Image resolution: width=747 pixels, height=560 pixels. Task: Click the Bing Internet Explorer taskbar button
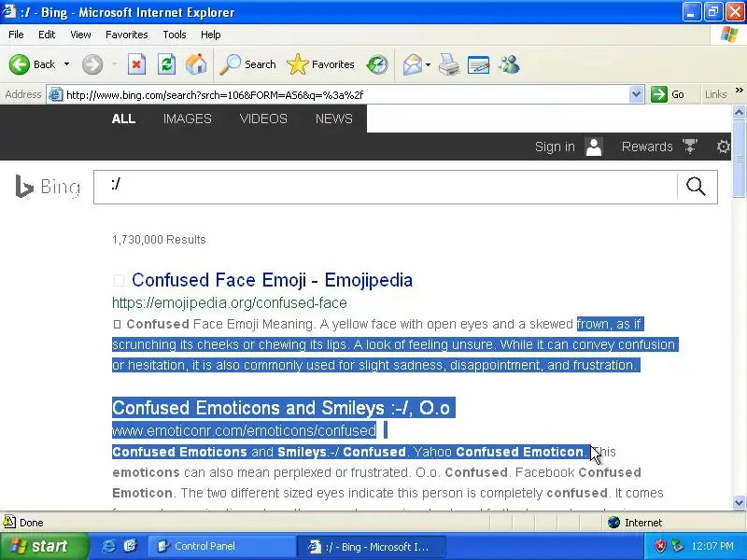(x=372, y=546)
